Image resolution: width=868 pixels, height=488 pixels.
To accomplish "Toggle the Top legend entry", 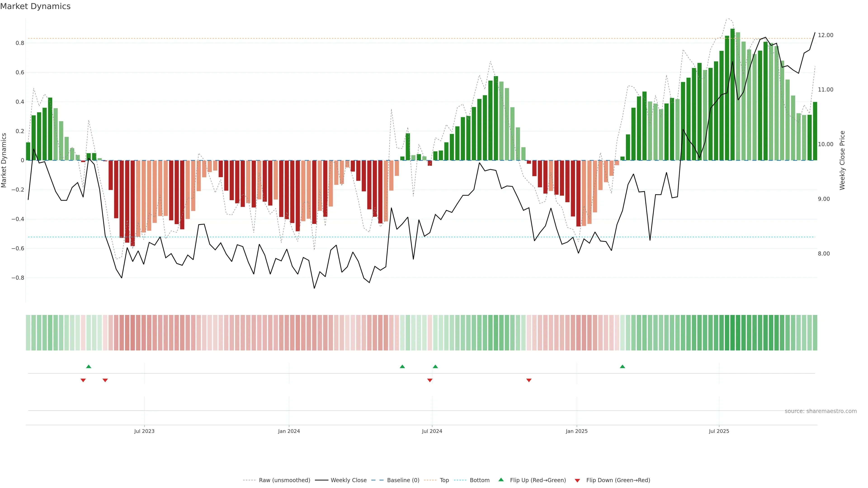I will click(x=444, y=480).
